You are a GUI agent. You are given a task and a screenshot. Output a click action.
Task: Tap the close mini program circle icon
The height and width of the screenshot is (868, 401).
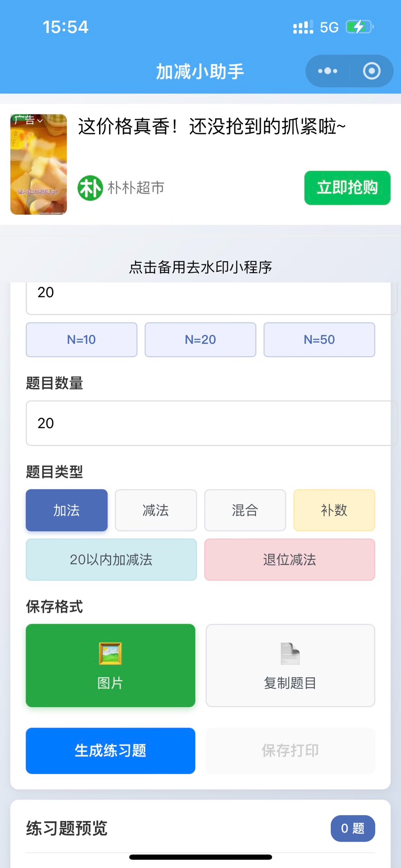(372, 71)
